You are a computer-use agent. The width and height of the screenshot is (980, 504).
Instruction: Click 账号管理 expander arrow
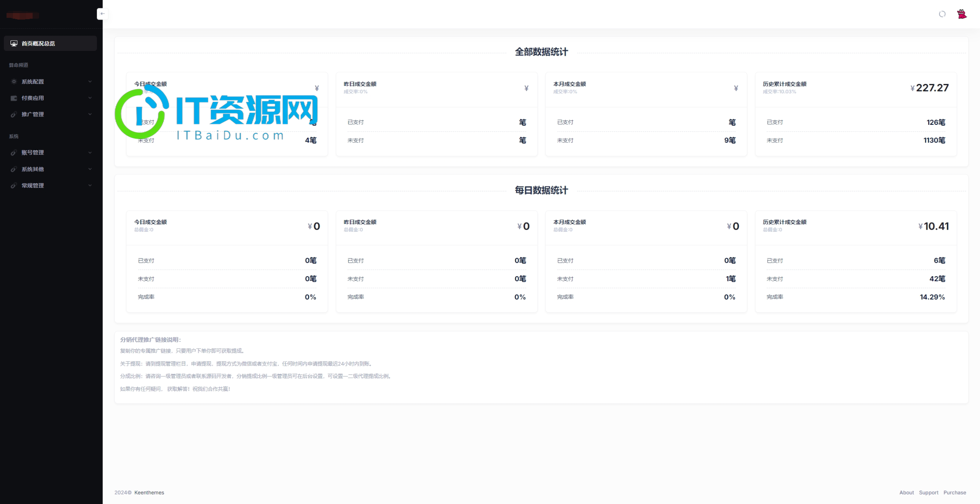click(90, 152)
